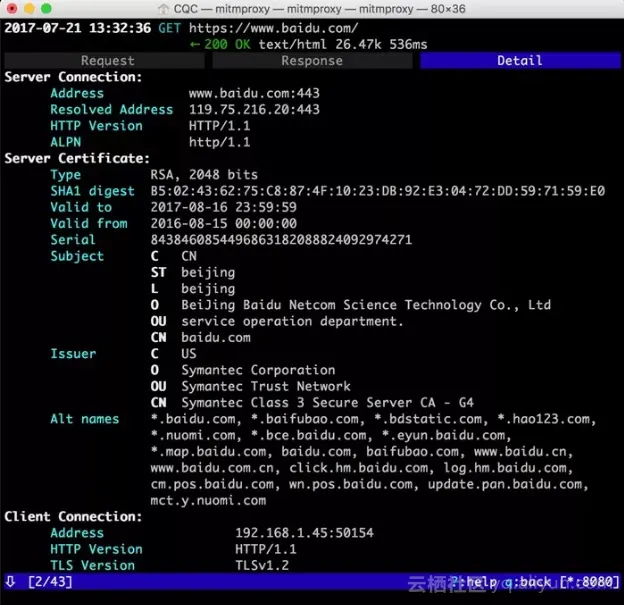Click server HTTP Version value HTTP/1.1
624x605 pixels.
click(220, 126)
